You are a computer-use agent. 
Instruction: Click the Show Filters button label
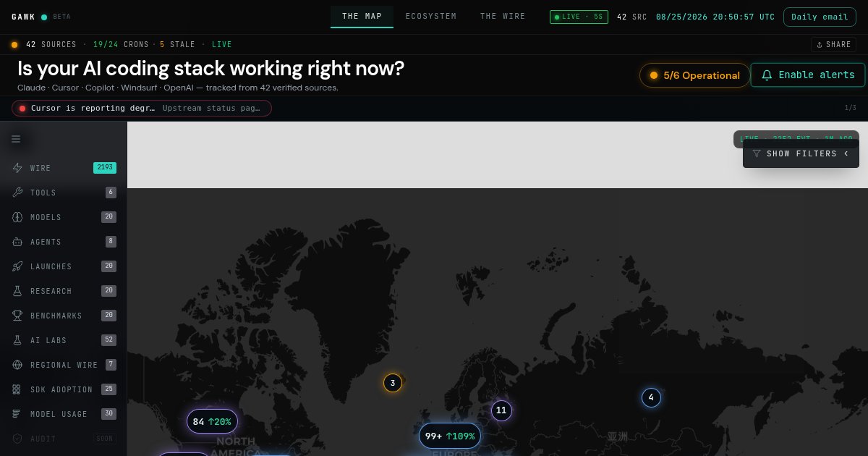pos(801,153)
